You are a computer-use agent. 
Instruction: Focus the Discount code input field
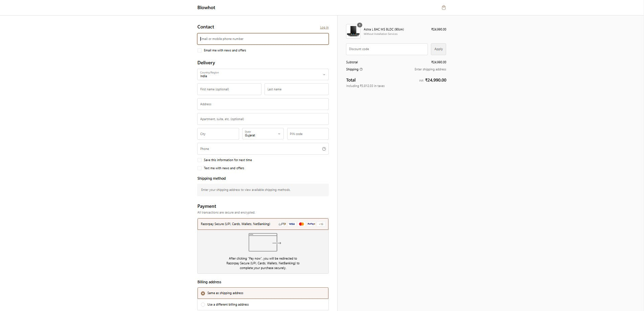(387, 49)
